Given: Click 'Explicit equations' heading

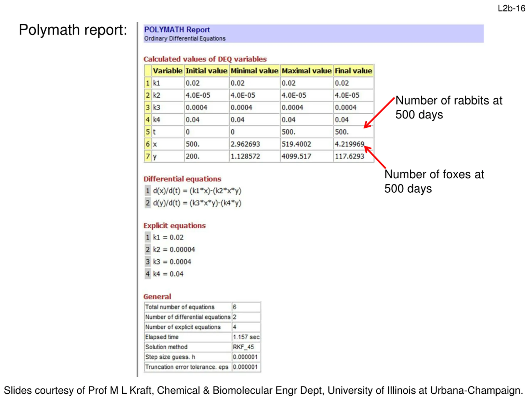Looking at the screenshot, I should pos(175,226).
